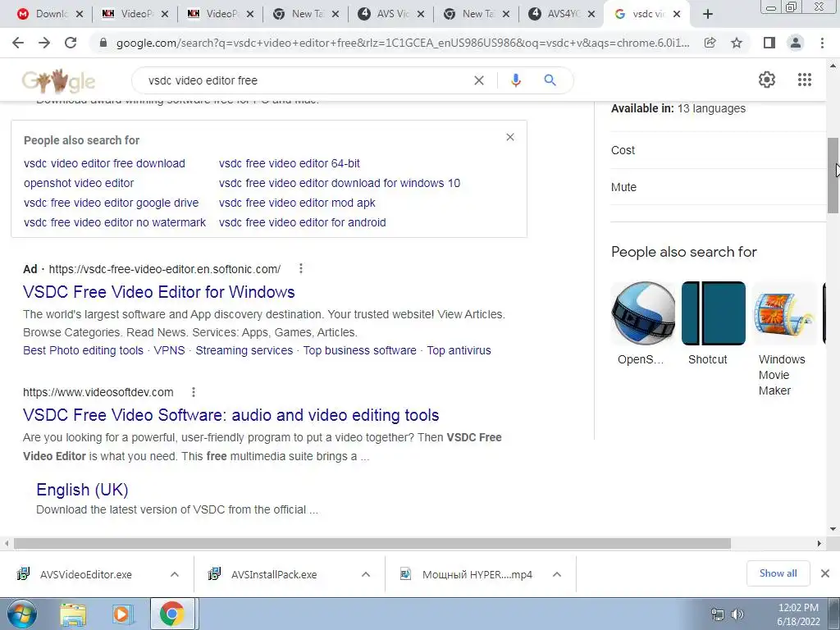
Task: Expand options for AVSInstallPack.exe download
Action: click(x=365, y=574)
